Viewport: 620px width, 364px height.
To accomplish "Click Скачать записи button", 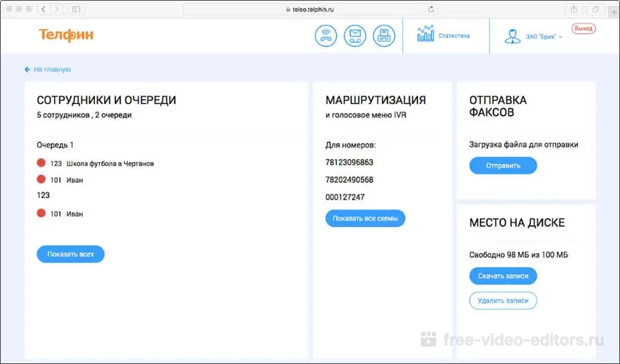I will click(503, 276).
